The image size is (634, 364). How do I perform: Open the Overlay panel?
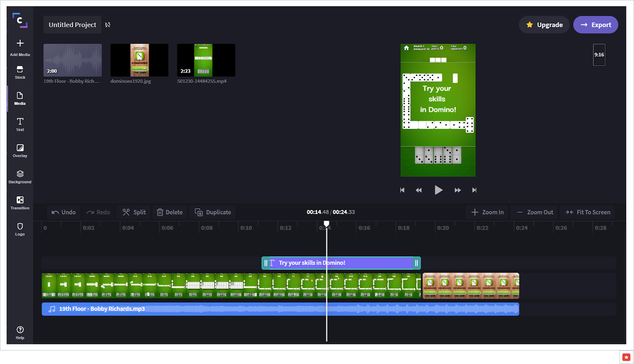[x=20, y=151]
